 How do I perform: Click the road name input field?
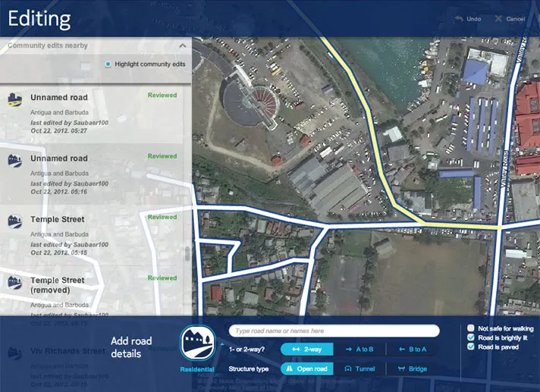click(x=334, y=331)
